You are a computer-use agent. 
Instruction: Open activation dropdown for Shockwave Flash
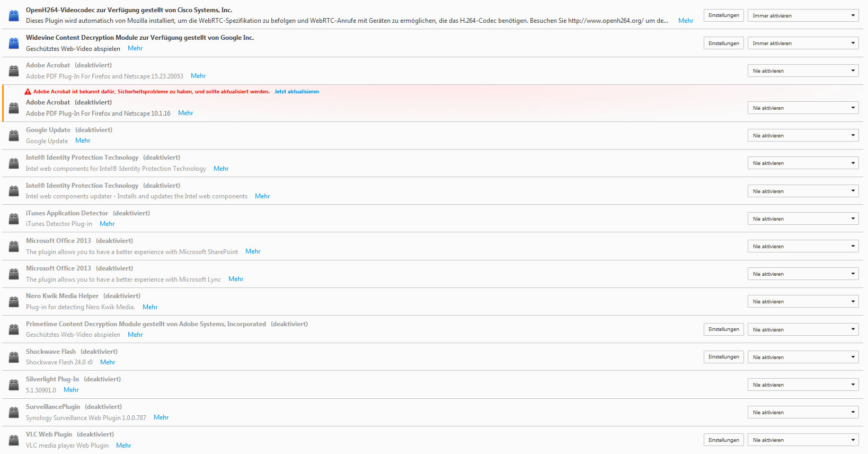click(x=803, y=357)
